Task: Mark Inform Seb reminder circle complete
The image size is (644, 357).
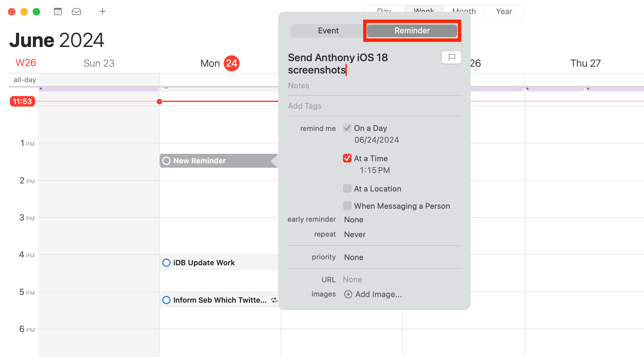Action: tap(166, 300)
